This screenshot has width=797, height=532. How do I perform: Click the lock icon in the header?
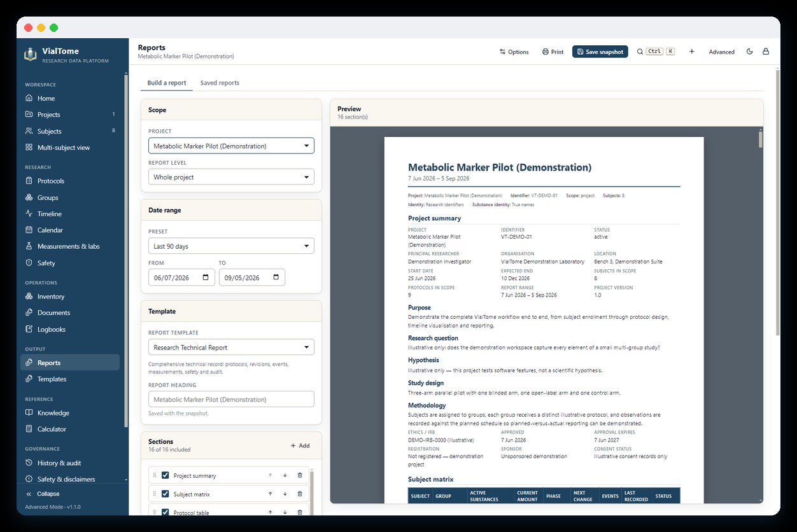pyautogui.click(x=766, y=52)
